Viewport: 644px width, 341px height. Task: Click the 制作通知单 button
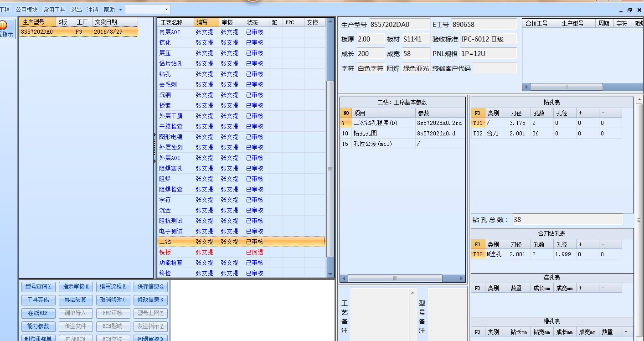point(38,339)
